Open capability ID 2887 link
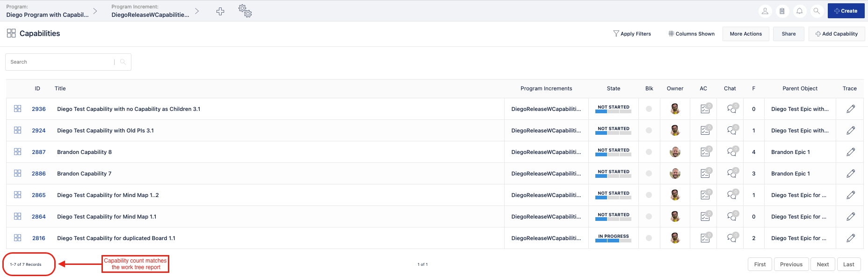 [39, 152]
